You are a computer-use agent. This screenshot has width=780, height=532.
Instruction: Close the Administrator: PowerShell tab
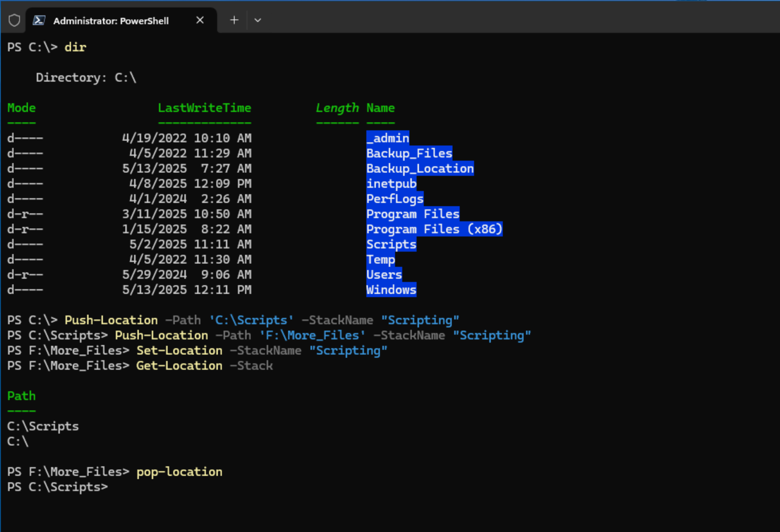[200, 20]
